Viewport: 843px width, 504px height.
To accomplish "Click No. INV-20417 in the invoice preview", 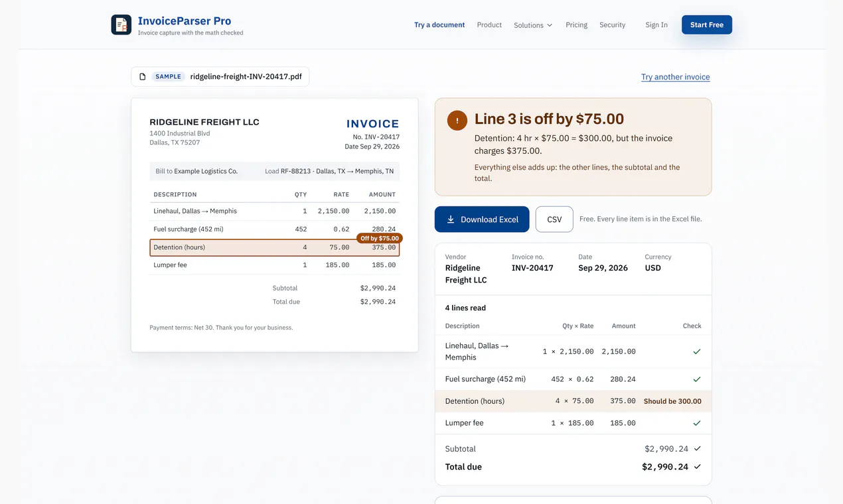I will tap(376, 137).
